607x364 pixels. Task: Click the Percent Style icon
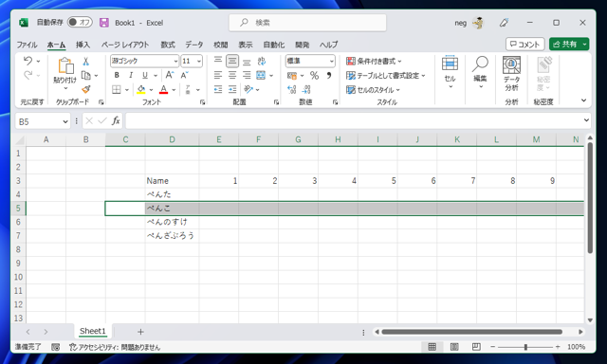(x=314, y=76)
